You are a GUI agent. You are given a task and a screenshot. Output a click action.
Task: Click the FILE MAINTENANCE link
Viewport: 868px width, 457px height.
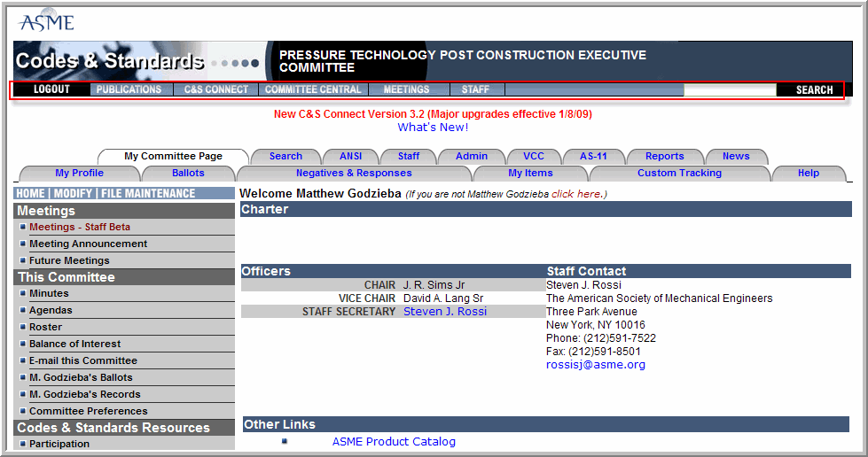pos(148,193)
